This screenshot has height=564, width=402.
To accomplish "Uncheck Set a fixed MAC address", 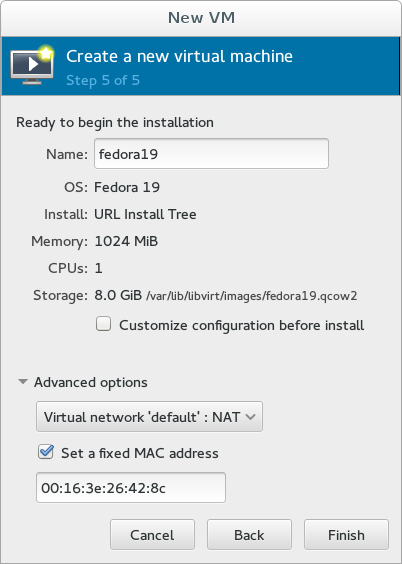I will pyautogui.click(x=46, y=452).
